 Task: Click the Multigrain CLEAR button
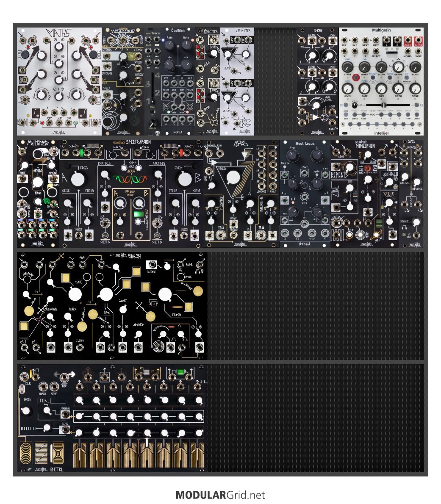355,115
